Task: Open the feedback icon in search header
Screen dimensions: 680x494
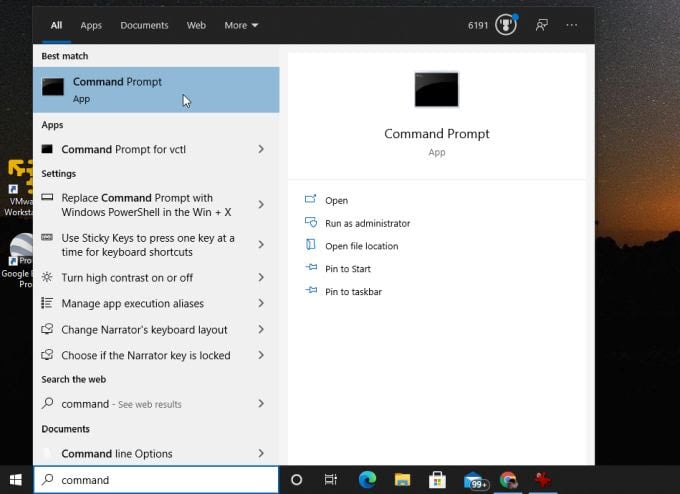Action: [x=542, y=25]
